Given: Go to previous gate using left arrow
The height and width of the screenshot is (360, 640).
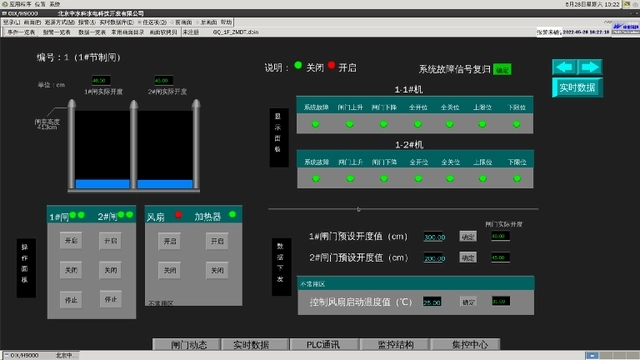Looking at the screenshot, I should click(564, 67).
